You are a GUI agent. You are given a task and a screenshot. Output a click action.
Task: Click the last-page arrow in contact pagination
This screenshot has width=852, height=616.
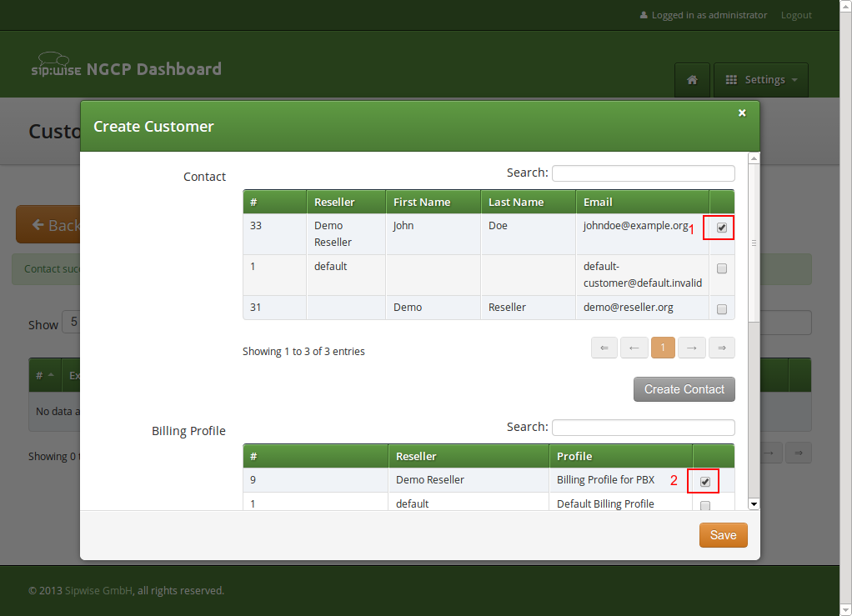720,348
